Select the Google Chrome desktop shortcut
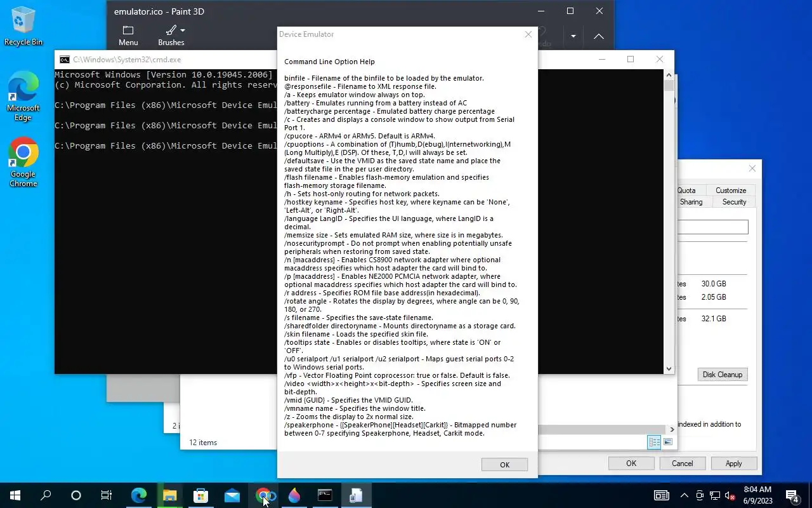 pos(23,163)
